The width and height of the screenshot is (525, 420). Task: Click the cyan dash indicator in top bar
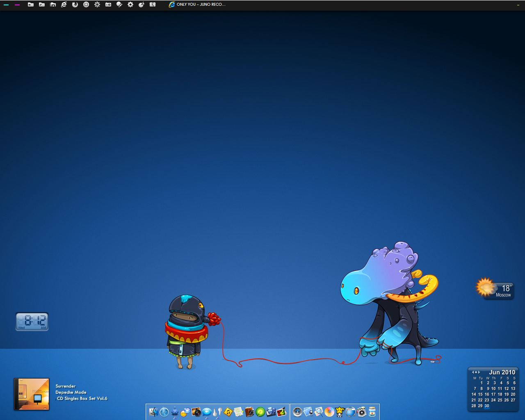[6, 5]
